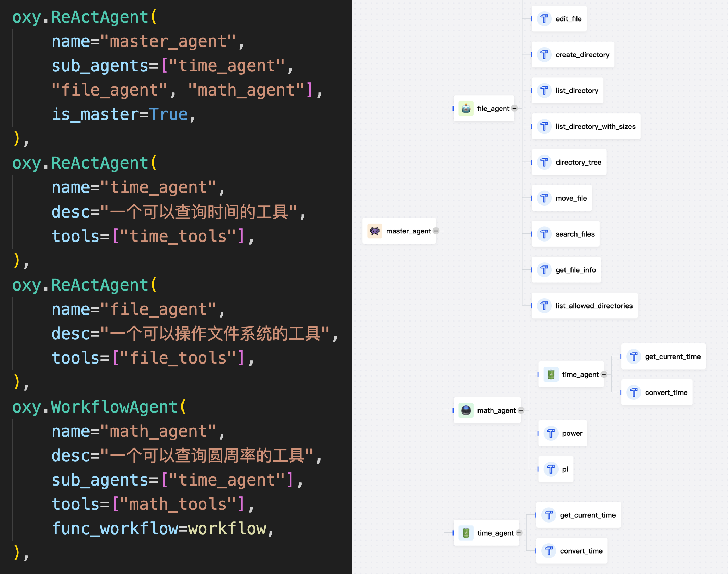Select the move_file node
The height and width of the screenshot is (574, 728).
tap(562, 198)
